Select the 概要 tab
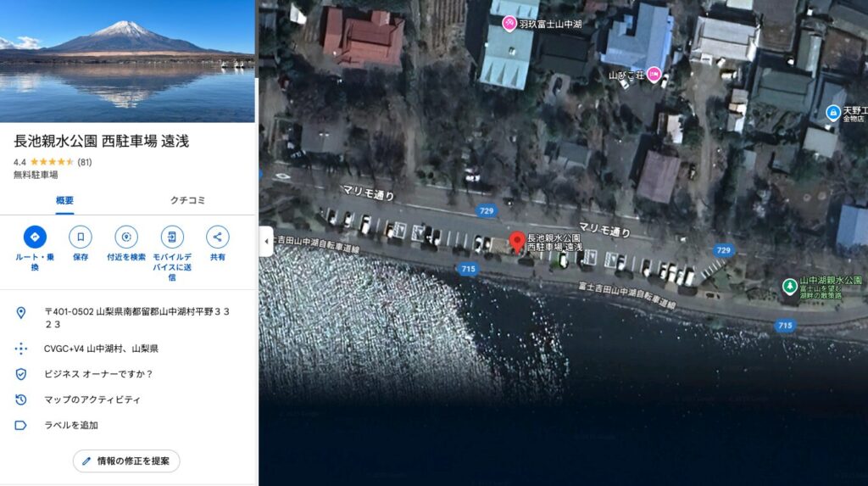Viewport: 868px width, 486px height. tap(64, 200)
